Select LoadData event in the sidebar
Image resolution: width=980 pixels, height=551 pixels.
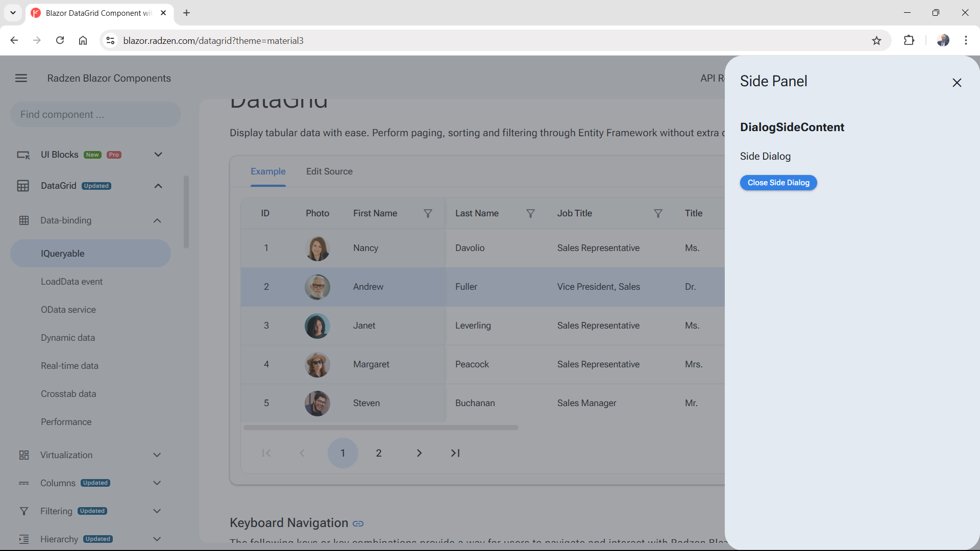72,281
